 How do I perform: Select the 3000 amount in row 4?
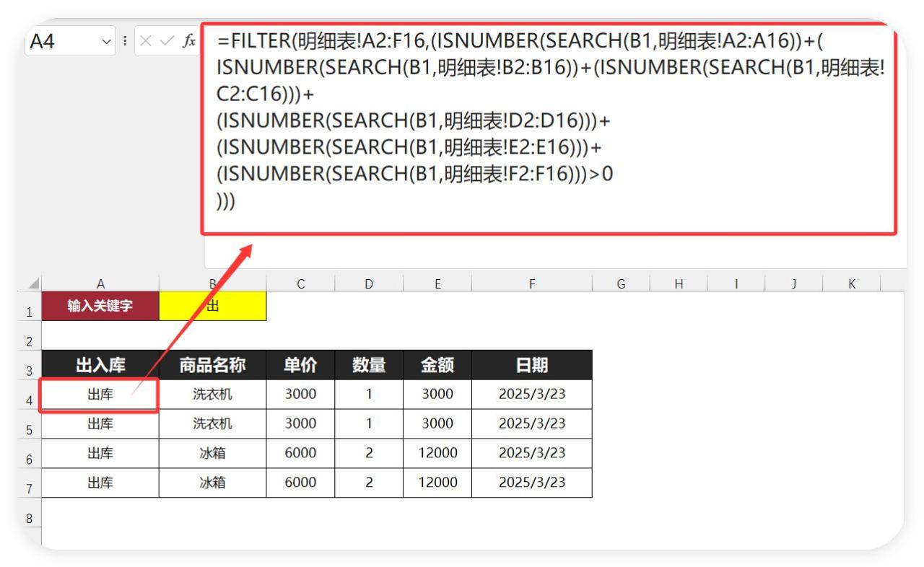point(437,395)
